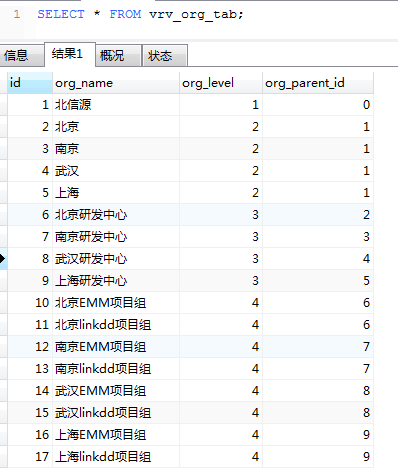This screenshot has height=471, width=398.
Task: Select the cell 南京EMM项目组
Action: click(116, 347)
